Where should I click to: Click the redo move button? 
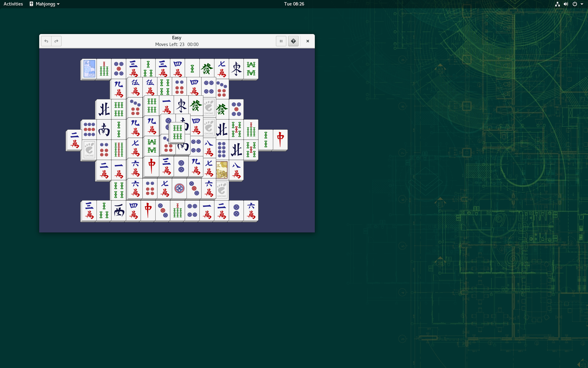pyautogui.click(x=56, y=41)
